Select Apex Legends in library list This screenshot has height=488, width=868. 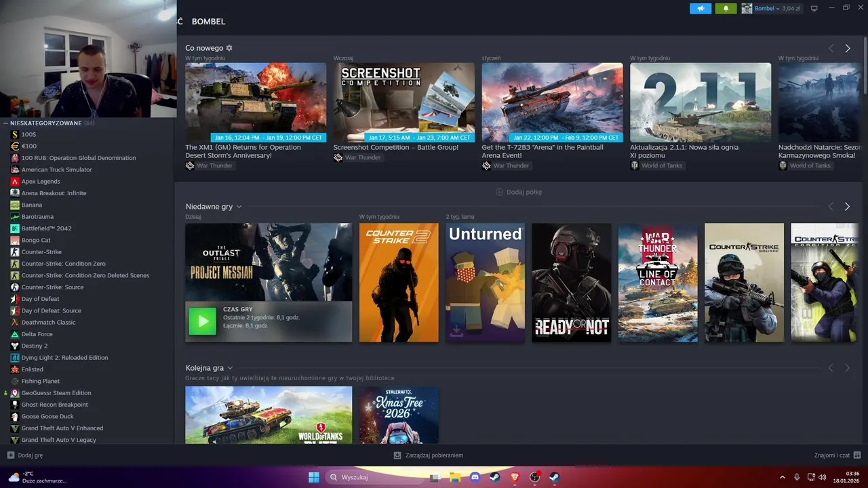coord(41,182)
